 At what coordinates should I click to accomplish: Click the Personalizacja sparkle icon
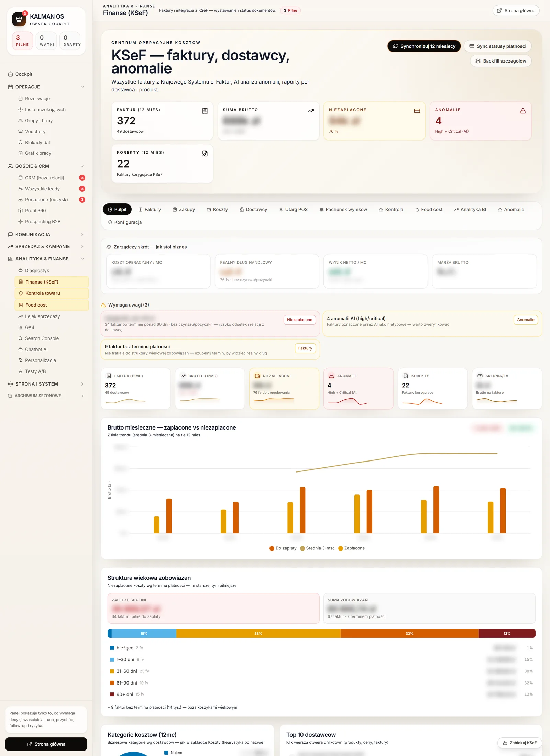point(21,360)
